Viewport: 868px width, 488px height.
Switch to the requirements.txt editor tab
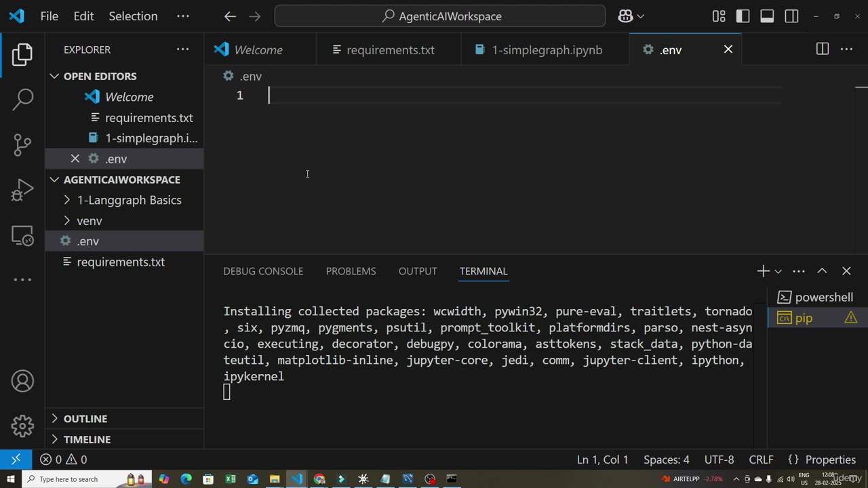(x=389, y=49)
